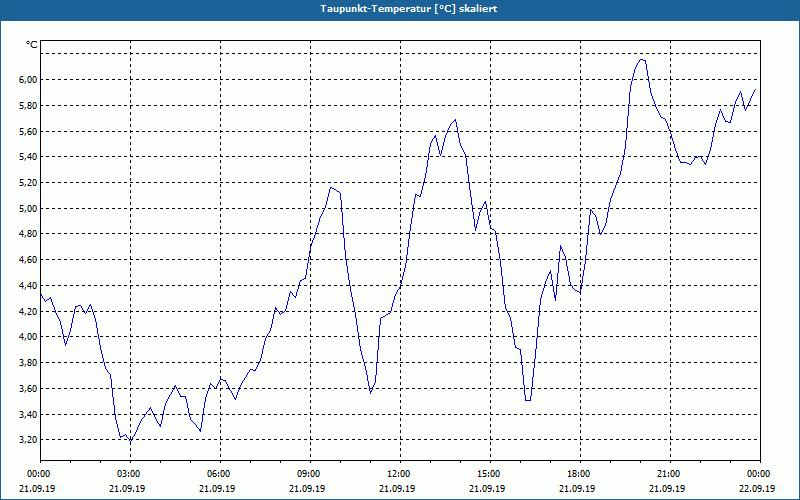
Task: Click the 4,00 y-axis label
Action: click(x=29, y=337)
